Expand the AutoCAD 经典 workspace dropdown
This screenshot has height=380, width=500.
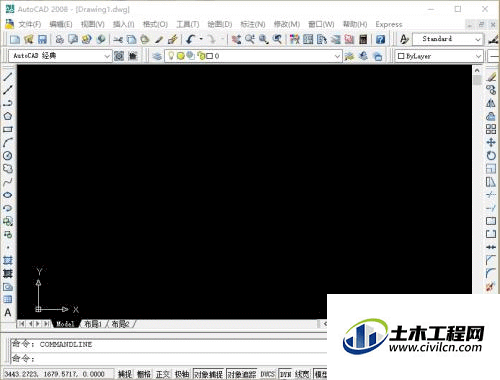point(107,56)
